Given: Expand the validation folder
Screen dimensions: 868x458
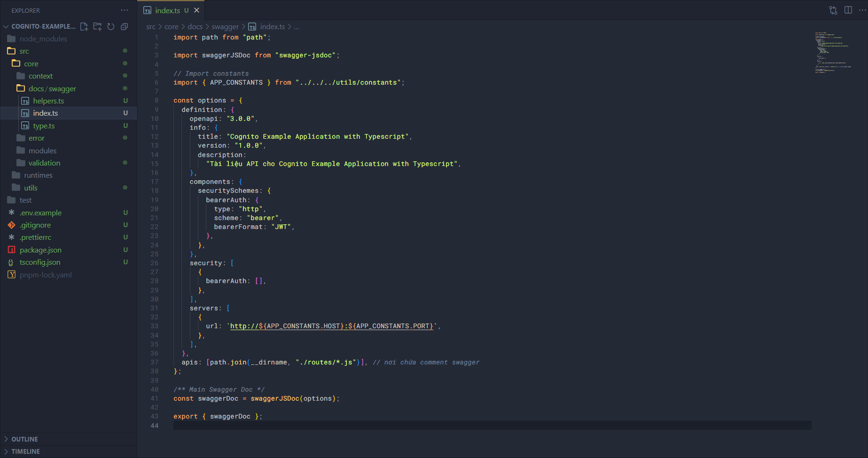Looking at the screenshot, I should point(44,163).
